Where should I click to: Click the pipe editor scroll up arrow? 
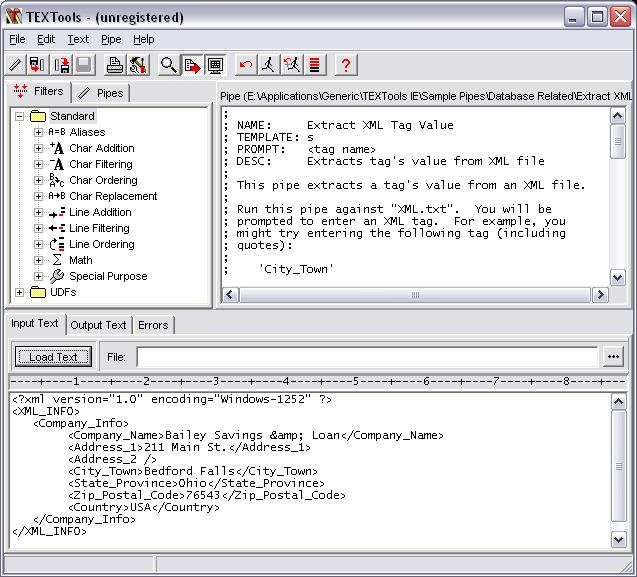point(618,117)
